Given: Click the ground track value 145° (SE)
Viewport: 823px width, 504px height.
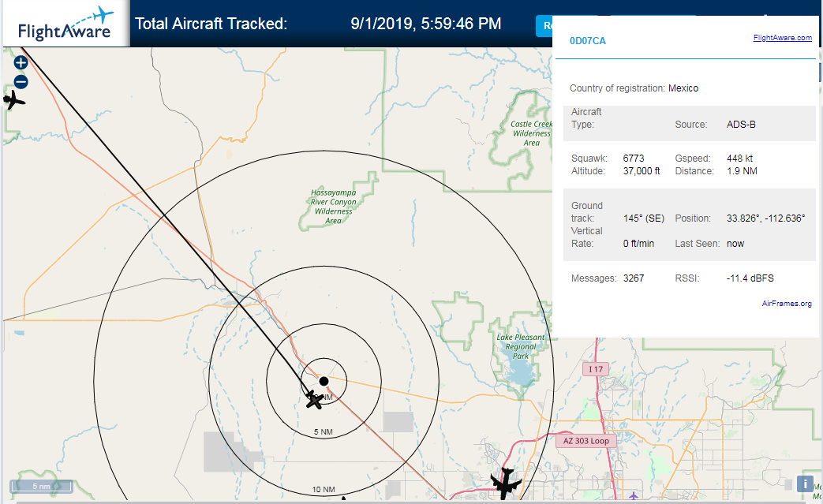Looking at the screenshot, I should 644,218.
